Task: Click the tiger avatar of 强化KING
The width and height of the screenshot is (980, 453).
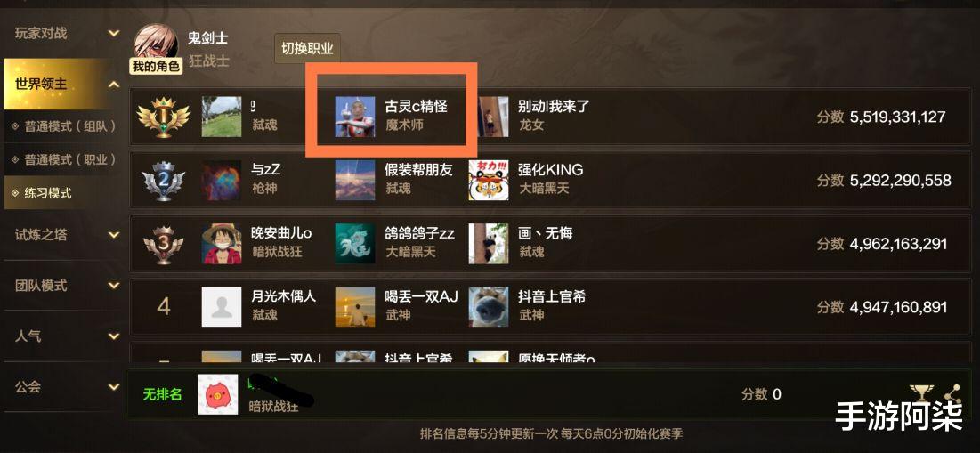Action: (x=489, y=181)
